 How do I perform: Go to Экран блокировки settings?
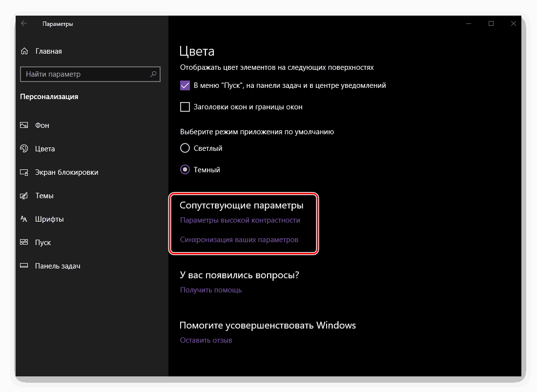coord(66,172)
